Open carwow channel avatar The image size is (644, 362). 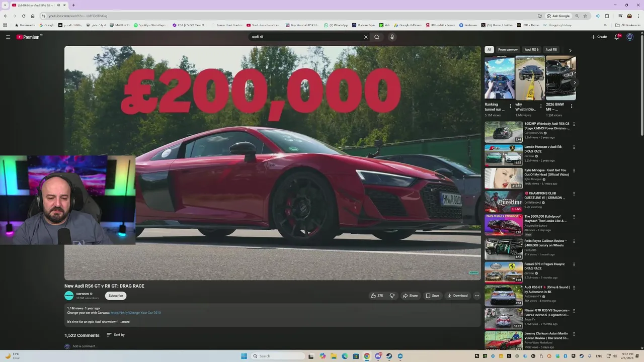tap(69, 296)
